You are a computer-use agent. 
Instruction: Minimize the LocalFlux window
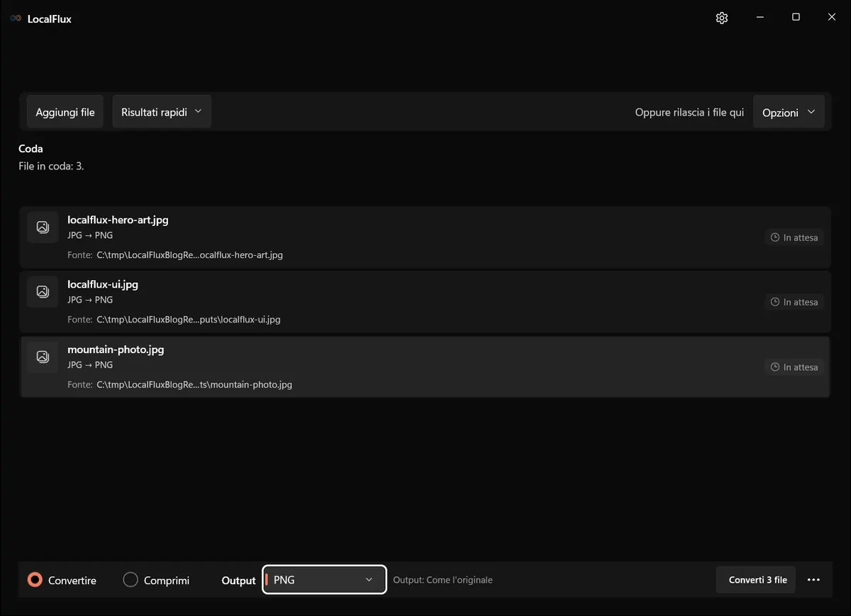point(760,18)
